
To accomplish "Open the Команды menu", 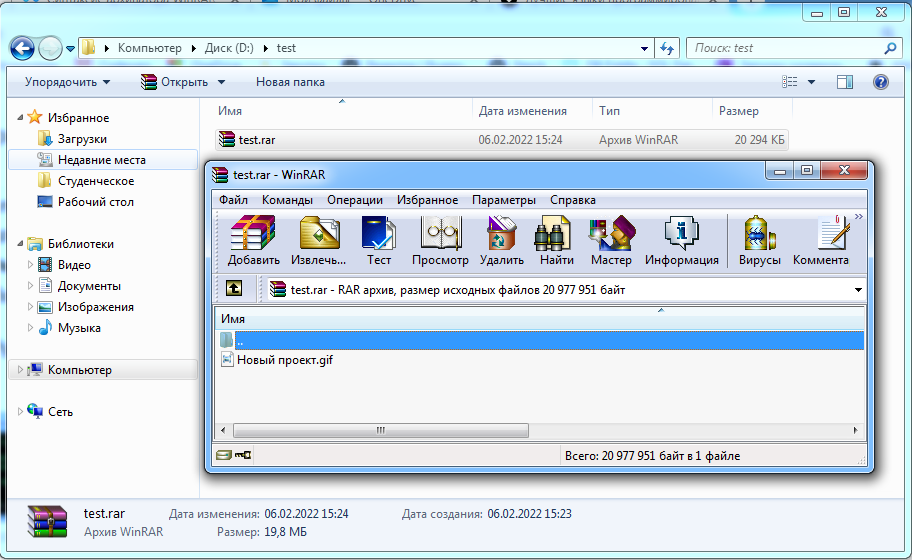I will click(x=287, y=200).
